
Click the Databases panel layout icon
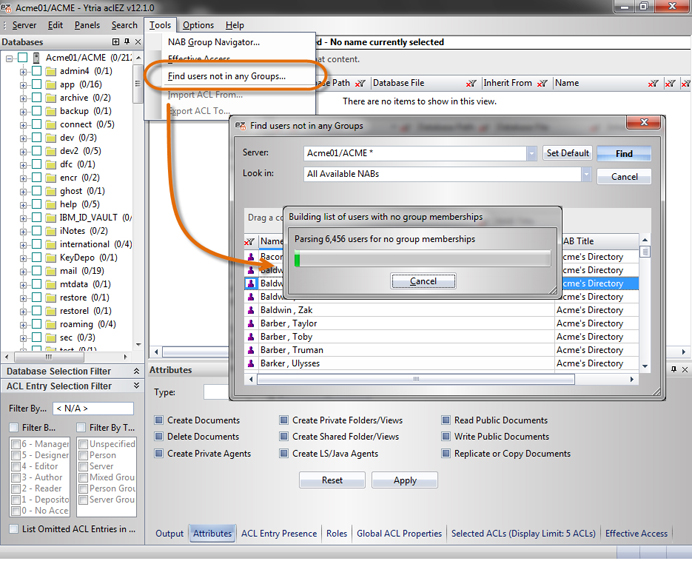(x=116, y=41)
